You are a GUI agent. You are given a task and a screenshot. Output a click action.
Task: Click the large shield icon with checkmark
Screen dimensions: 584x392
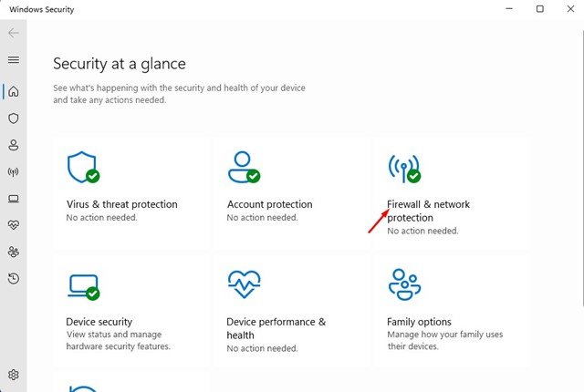(x=83, y=167)
